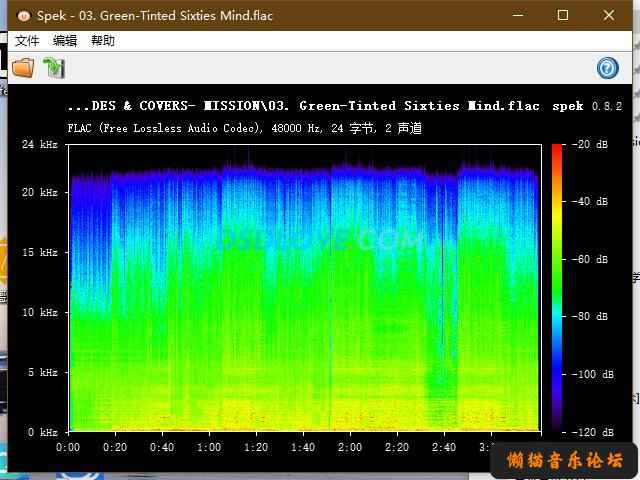Screen dimensions: 640x480
Task: Click inside the spectrogram plot area
Action: (x=304, y=288)
